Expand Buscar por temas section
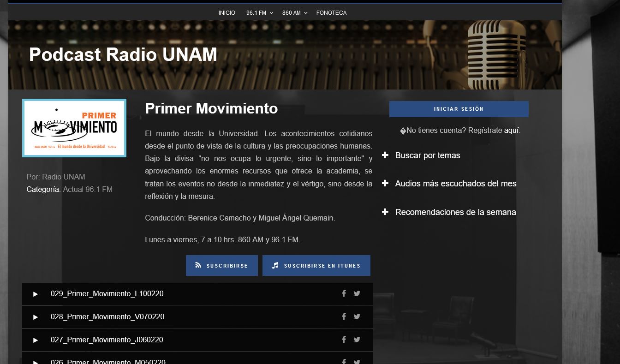620x364 pixels. tap(421, 155)
